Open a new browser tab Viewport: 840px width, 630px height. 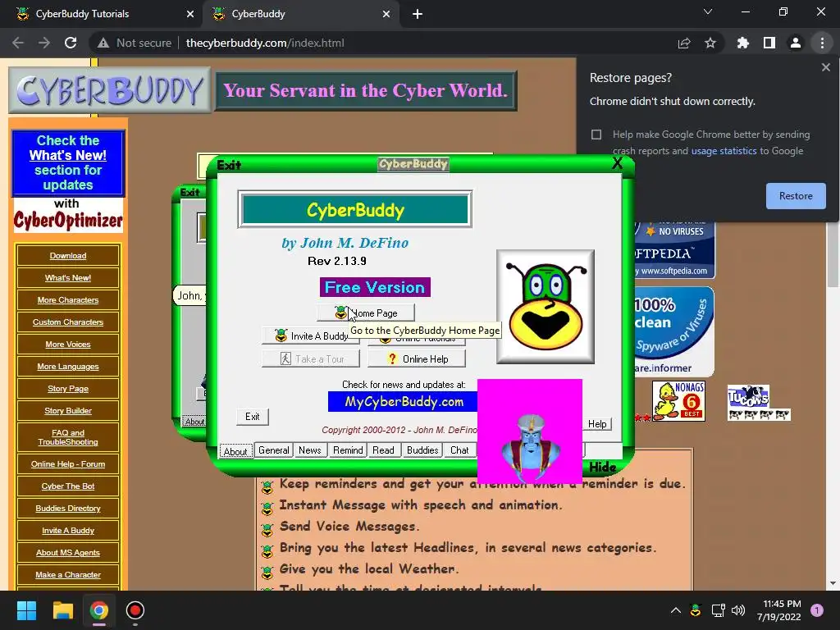(418, 14)
